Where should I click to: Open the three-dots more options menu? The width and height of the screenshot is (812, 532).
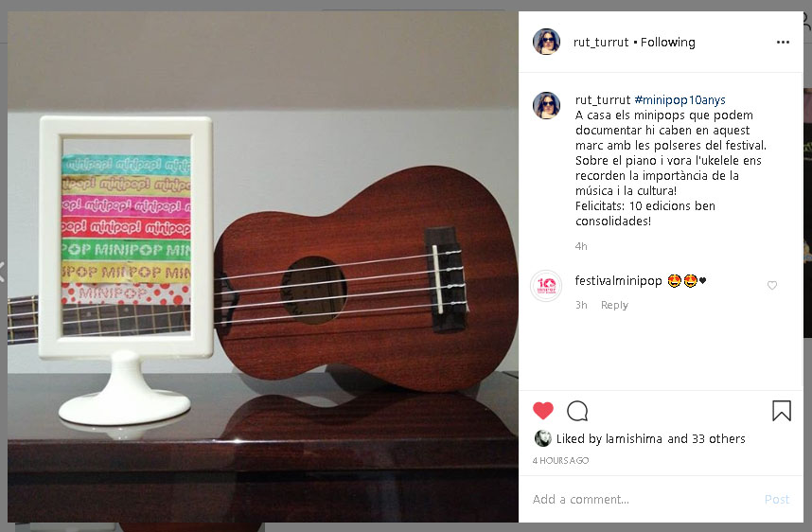(783, 42)
